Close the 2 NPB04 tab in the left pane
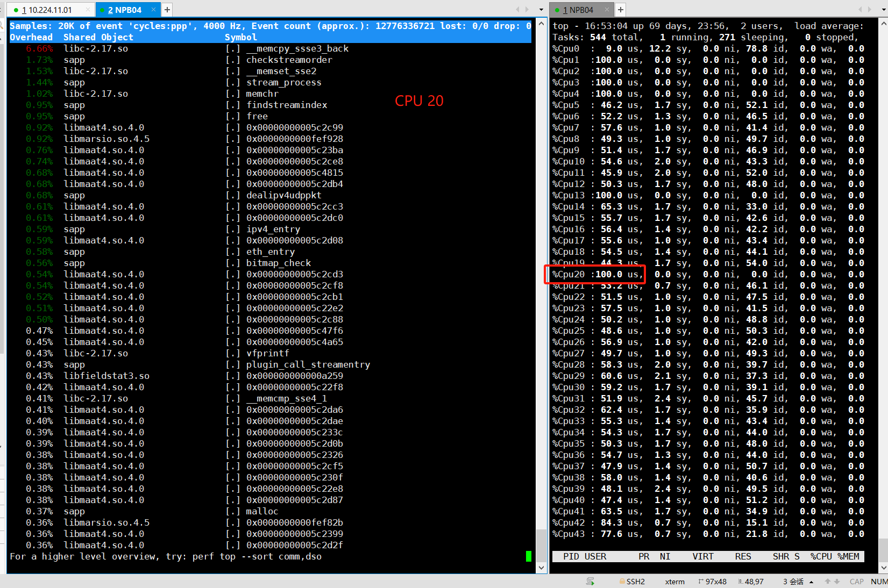Screen dimensions: 888x588 (153, 10)
